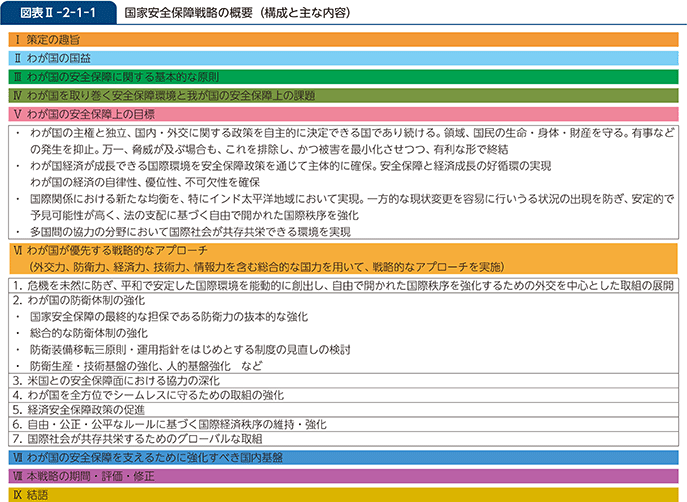This screenshot has width=687, height=502.
Task: Expand the pink Ⅴ わが国の安全保障上の目標 section
Action: click(343, 114)
